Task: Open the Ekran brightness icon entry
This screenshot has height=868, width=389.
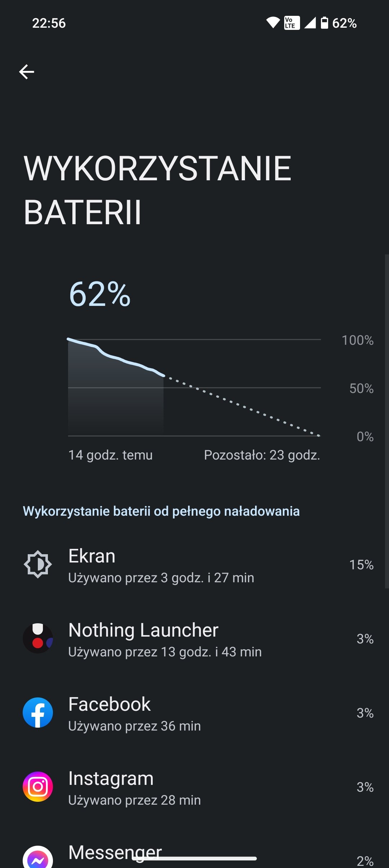Action: [x=38, y=564]
